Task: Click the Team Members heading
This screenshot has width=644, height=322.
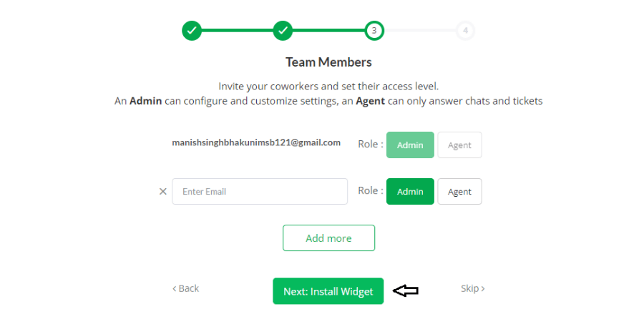Action: point(328,62)
